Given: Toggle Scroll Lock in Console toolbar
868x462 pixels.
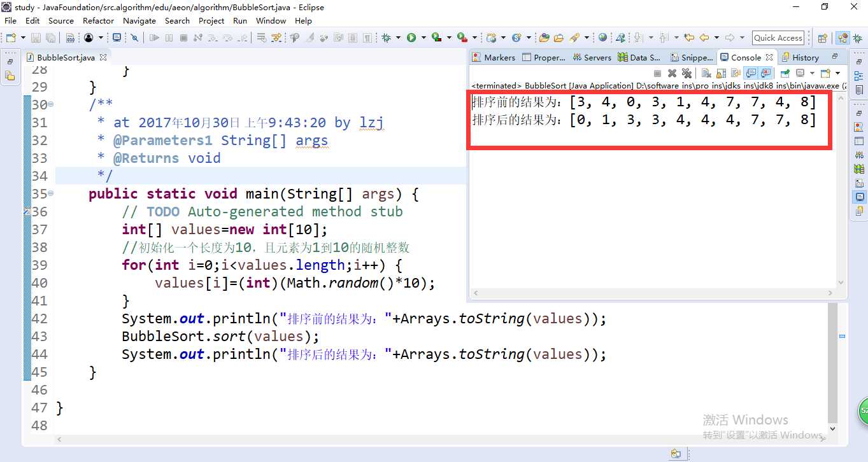Looking at the screenshot, I should pyautogui.click(x=721, y=73).
